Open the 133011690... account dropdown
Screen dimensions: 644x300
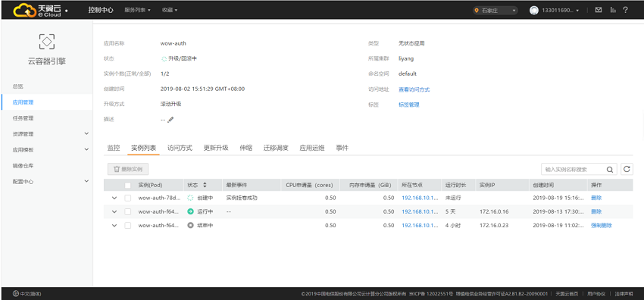pos(561,11)
